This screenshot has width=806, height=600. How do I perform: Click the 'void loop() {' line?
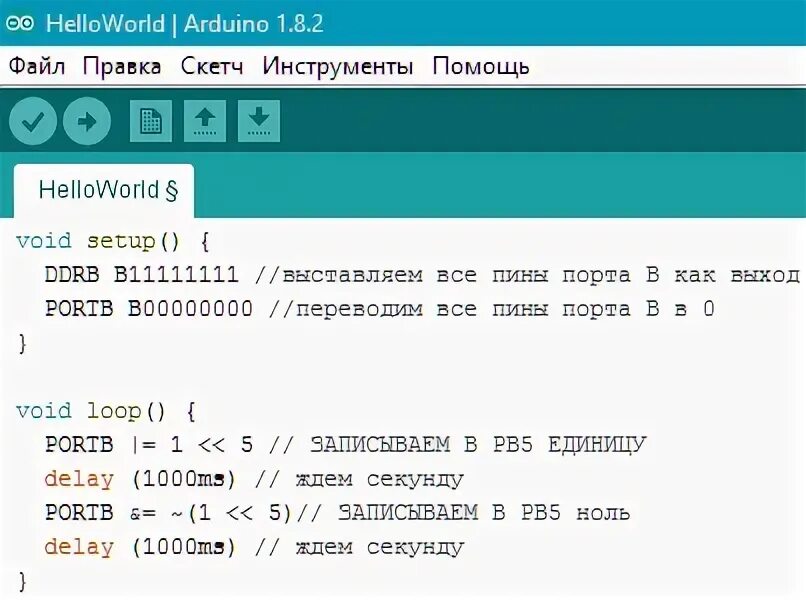105,411
